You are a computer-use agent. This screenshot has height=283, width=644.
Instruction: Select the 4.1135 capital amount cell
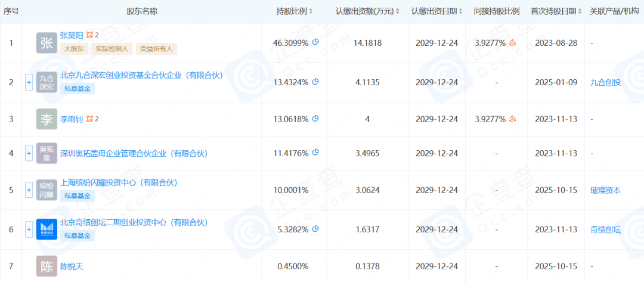tap(367, 82)
